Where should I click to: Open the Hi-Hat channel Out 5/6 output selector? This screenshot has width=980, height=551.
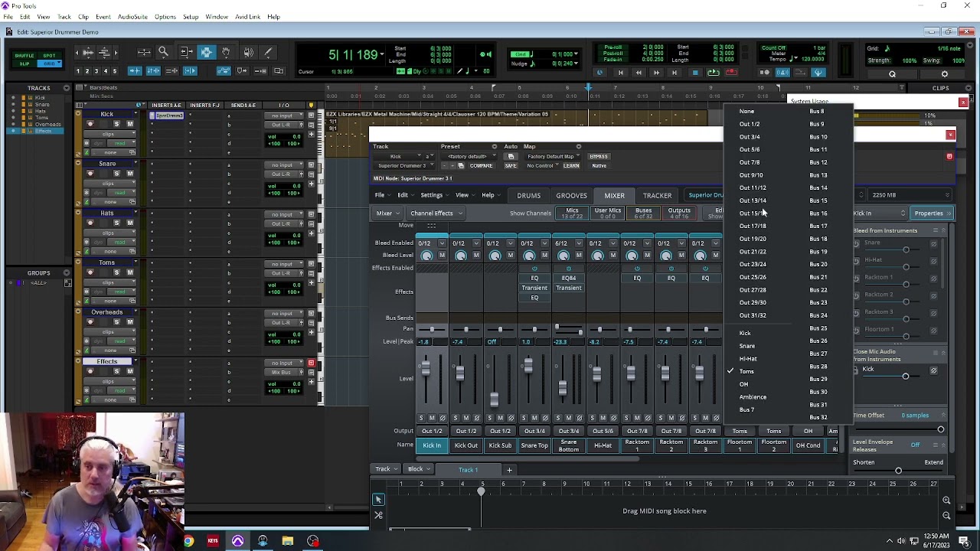[603, 432]
